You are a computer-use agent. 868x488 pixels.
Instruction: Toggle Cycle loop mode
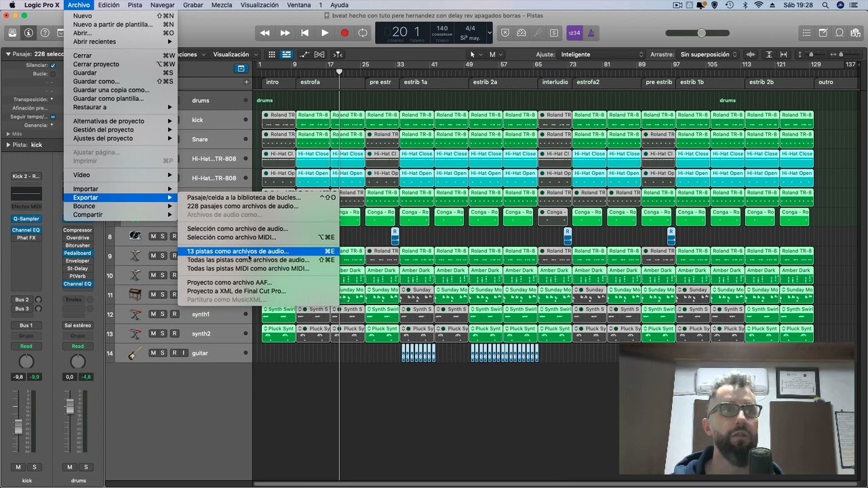[x=363, y=33]
